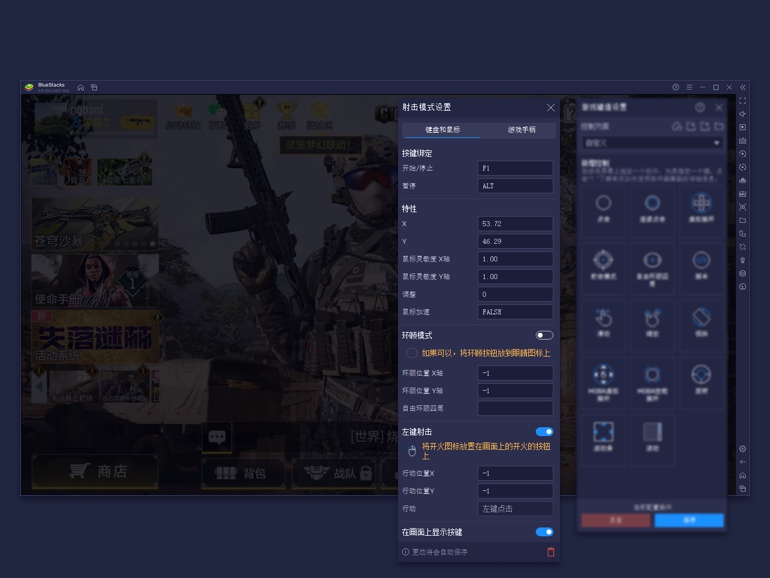
Task: Open the 商店 shop button in game
Action: coord(95,471)
